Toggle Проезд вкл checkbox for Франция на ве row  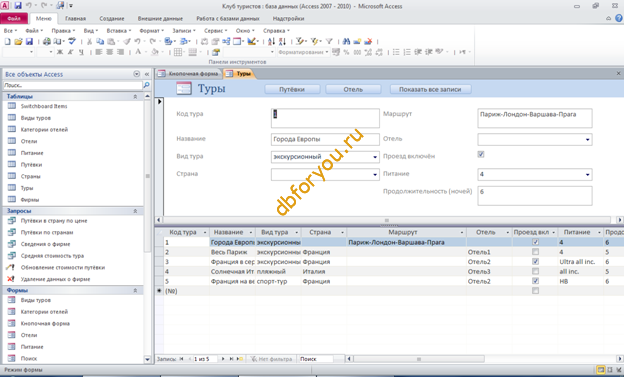point(535,281)
